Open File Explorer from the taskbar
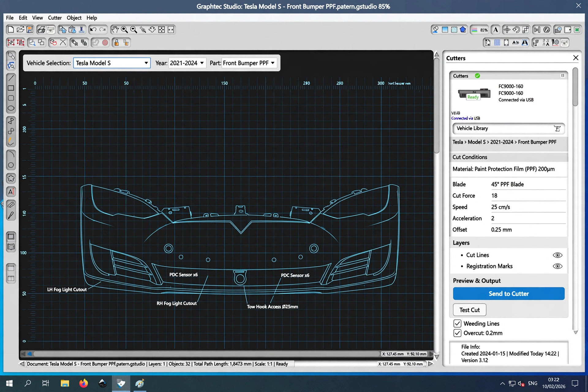Viewport: 588px width, 392px height. tap(65, 383)
